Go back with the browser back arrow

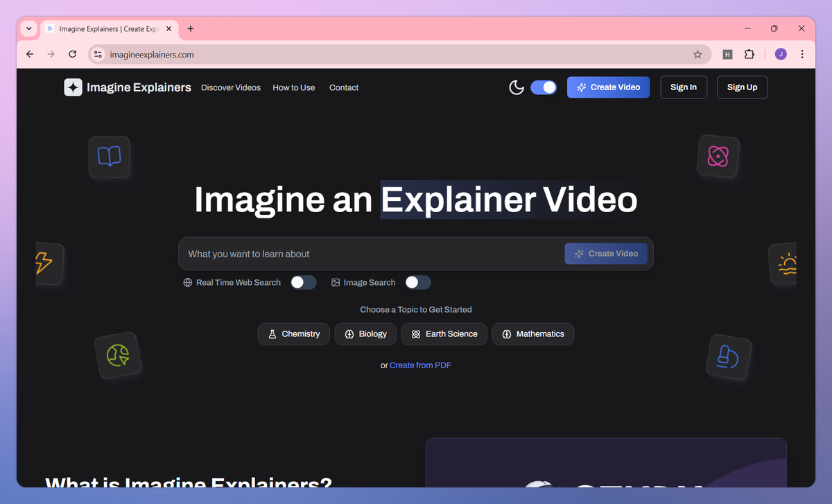(29, 54)
